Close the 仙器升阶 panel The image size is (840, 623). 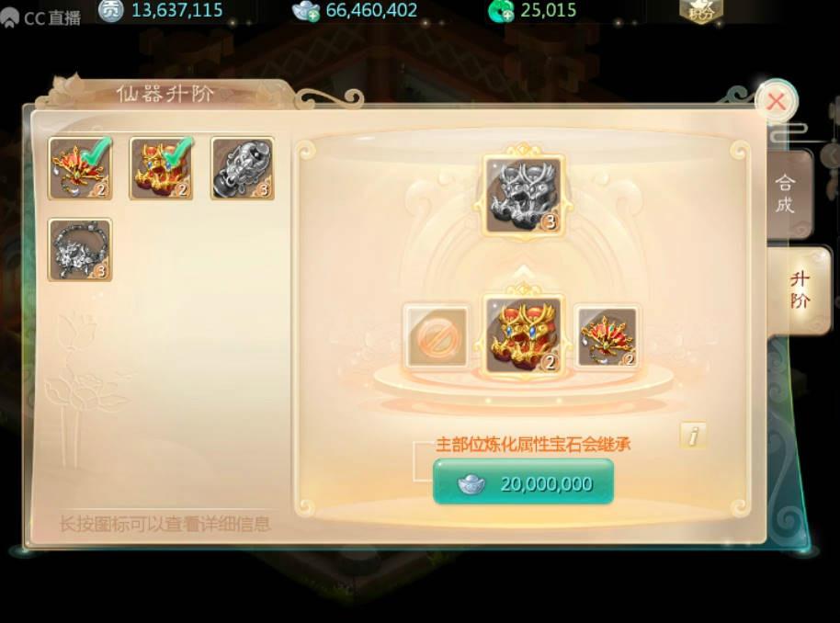[777, 101]
